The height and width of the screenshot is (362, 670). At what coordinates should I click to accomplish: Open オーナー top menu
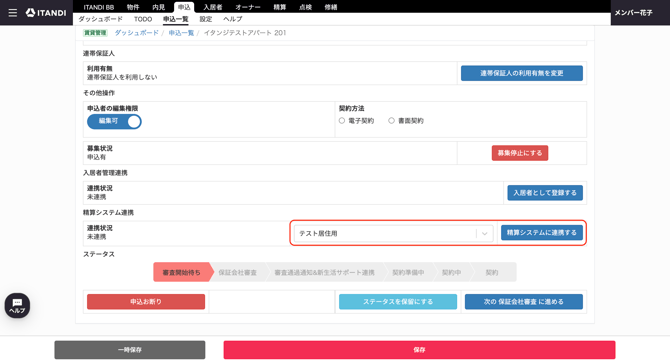(248, 7)
